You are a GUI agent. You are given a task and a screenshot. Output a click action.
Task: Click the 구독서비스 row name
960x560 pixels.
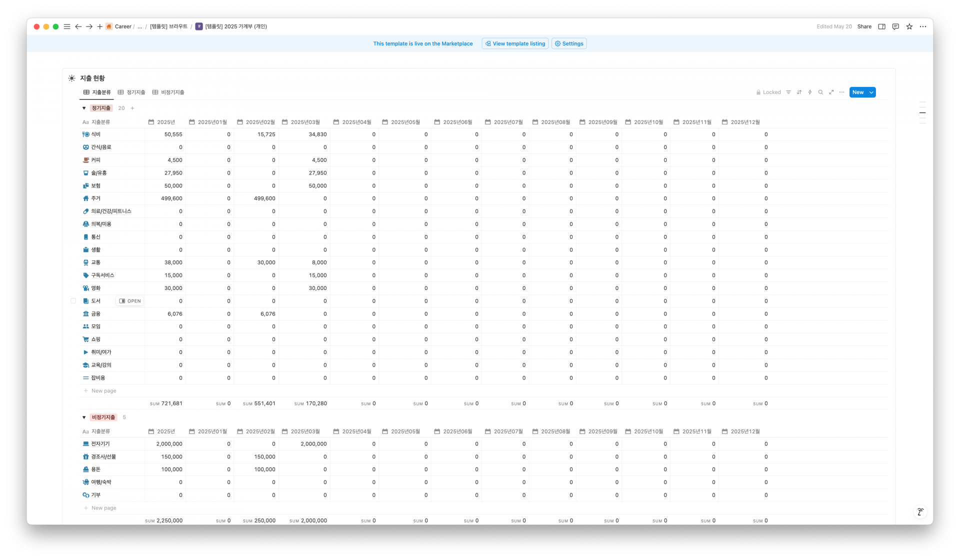102,275
